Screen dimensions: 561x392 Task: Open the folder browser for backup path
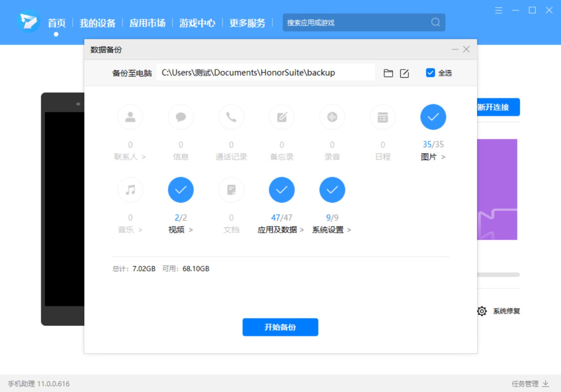click(388, 73)
